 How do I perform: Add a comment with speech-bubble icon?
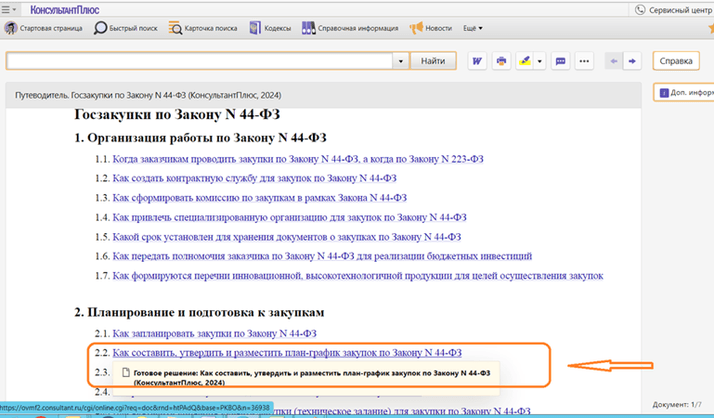coord(561,61)
